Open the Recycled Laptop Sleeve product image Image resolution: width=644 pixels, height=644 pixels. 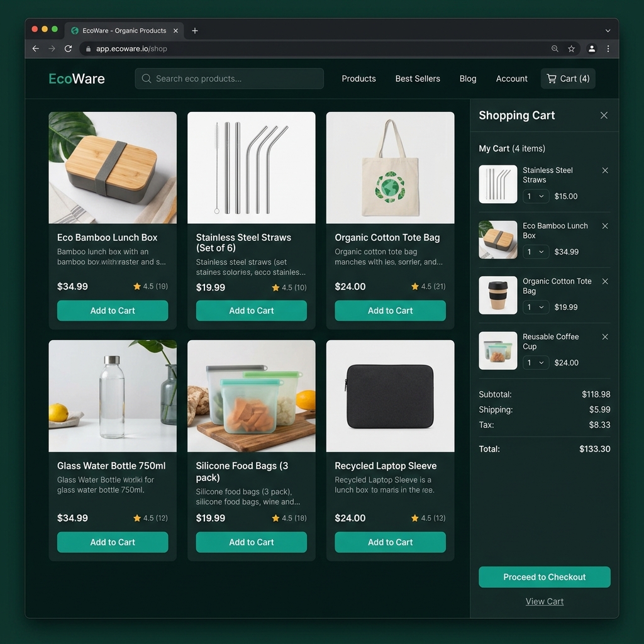[x=390, y=396]
